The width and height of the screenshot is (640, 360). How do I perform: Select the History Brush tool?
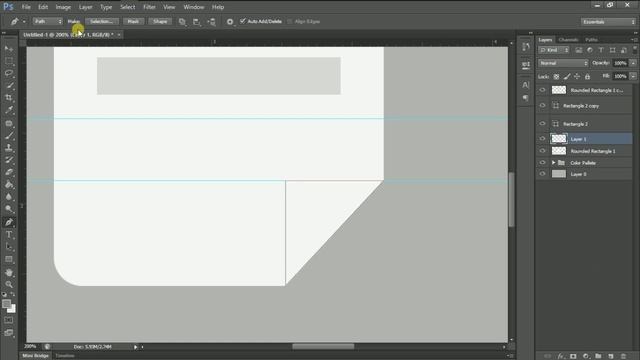coord(9,160)
